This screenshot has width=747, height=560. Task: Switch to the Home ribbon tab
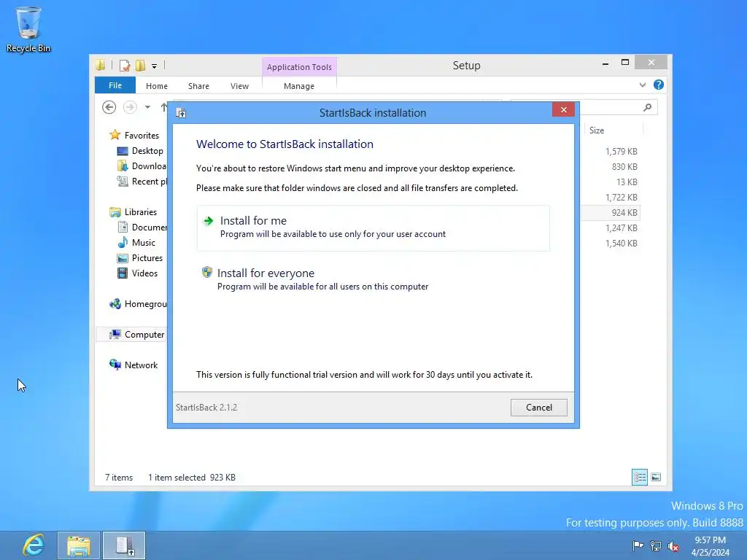tap(157, 86)
